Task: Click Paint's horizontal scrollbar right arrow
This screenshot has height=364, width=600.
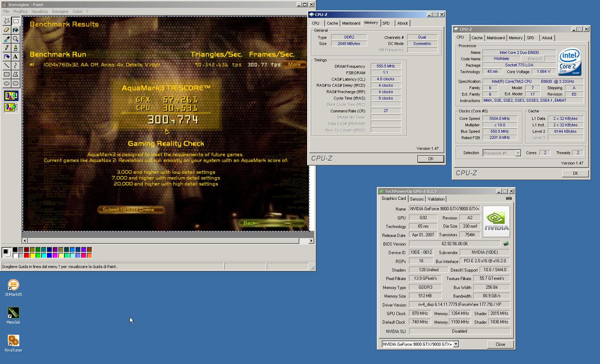Action: coord(312,241)
